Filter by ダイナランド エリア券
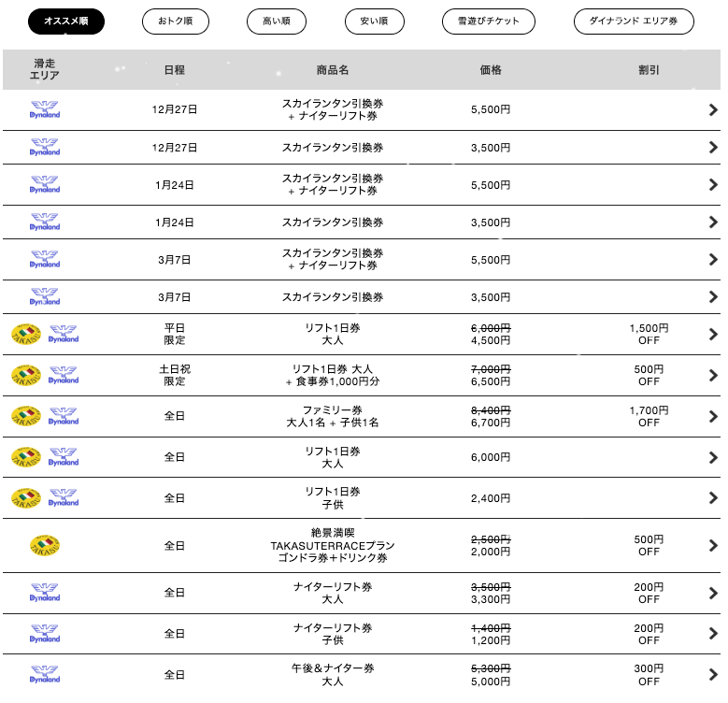The height and width of the screenshot is (703, 728). tap(634, 22)
